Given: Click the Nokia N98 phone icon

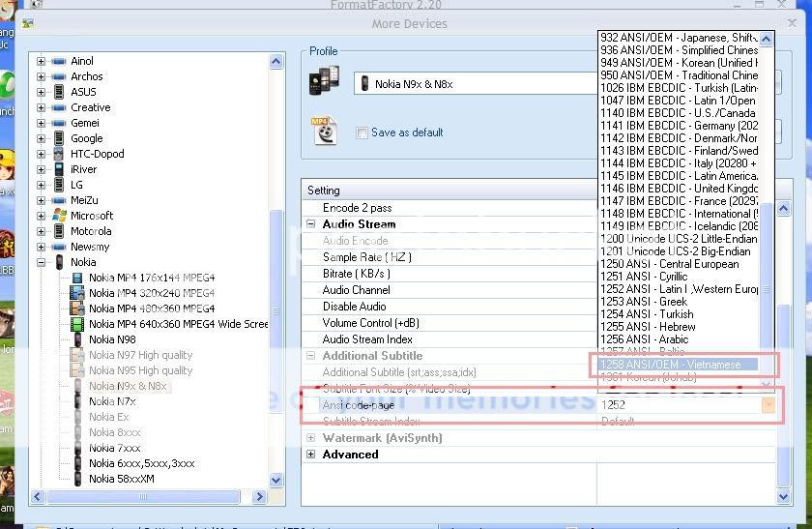Looking at the screenshot, I should pyautogui.click(x=77, y=339).
